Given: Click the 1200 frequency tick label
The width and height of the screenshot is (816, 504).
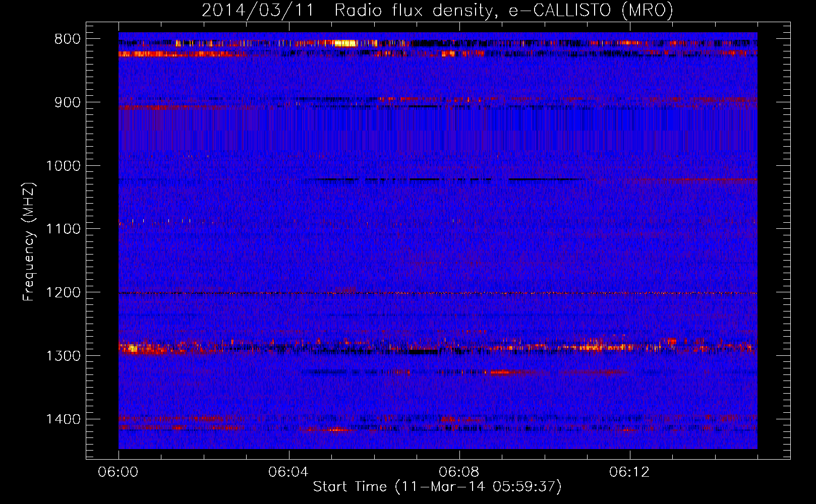Looking at the screenshot, I should pyautogui.click(x=63, y=293).
